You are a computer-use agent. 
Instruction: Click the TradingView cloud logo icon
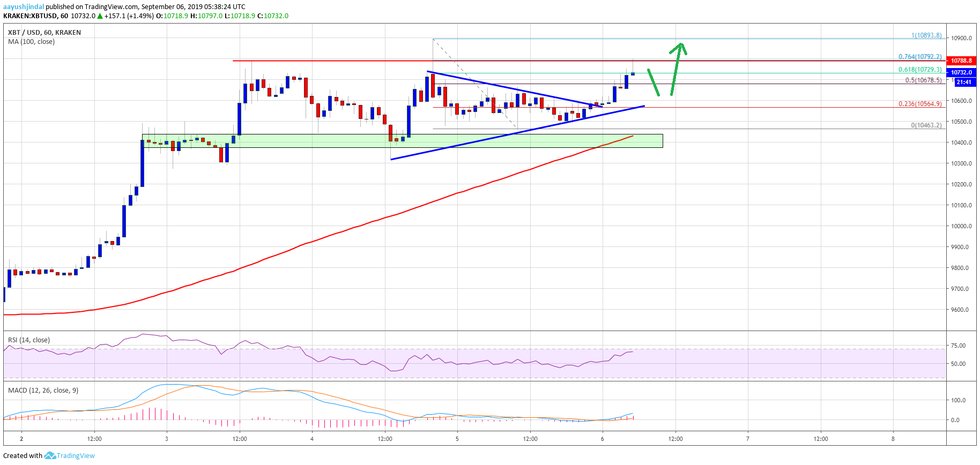pyautogui.click(x=50, y=455)
